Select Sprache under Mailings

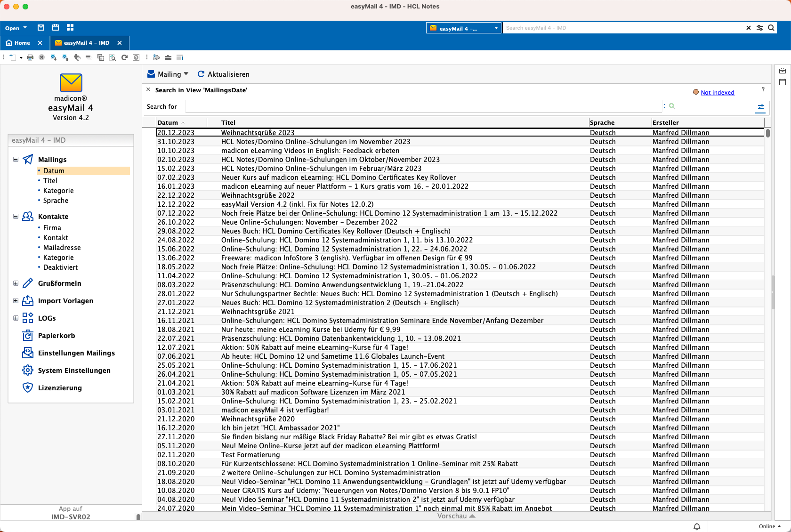click(x=56, y=201)
